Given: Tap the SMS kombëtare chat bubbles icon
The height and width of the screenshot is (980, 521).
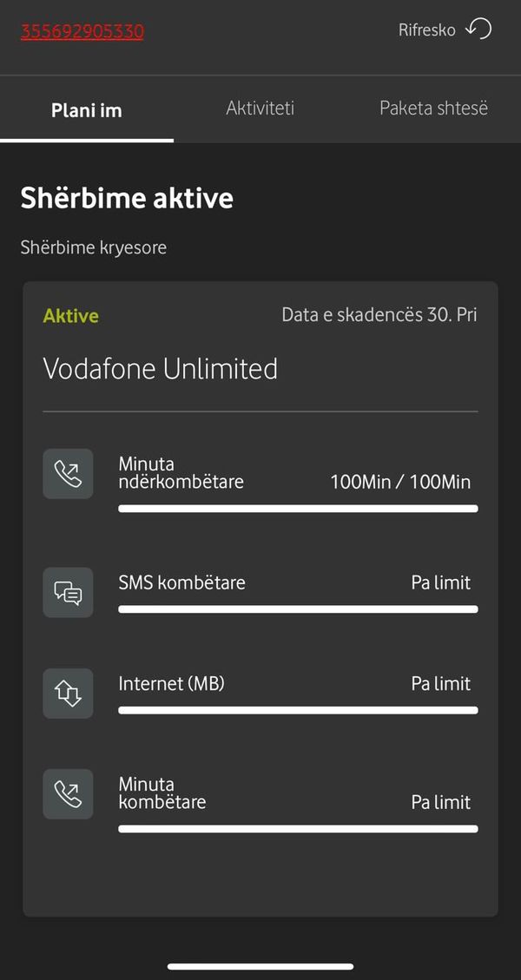Looking at the screenshot, I should pyautogui.click(x=68, y=592).
